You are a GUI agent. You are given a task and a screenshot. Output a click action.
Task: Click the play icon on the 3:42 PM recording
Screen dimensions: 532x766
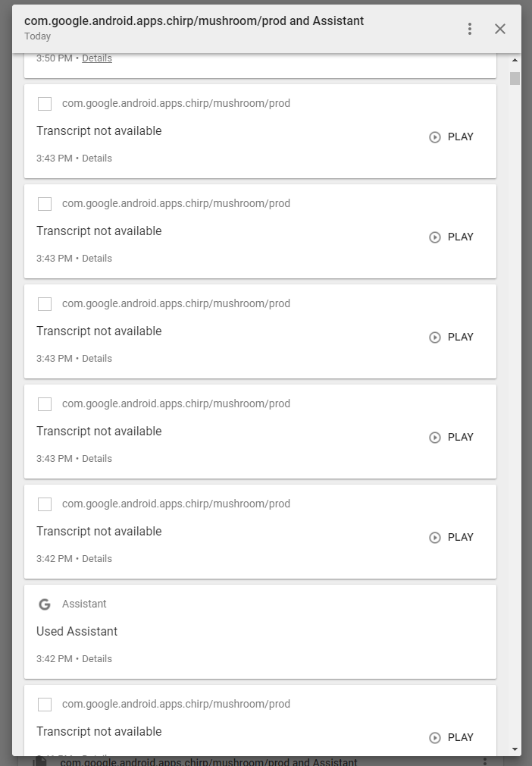point(434,538)
